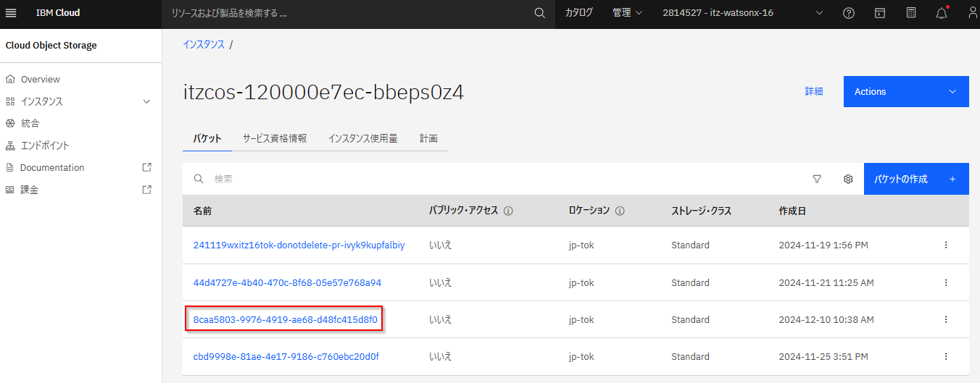This screenshot has width=980, height=383.
Task: Go to インスタンス breadcrumb link
Action: pos(204,44)
